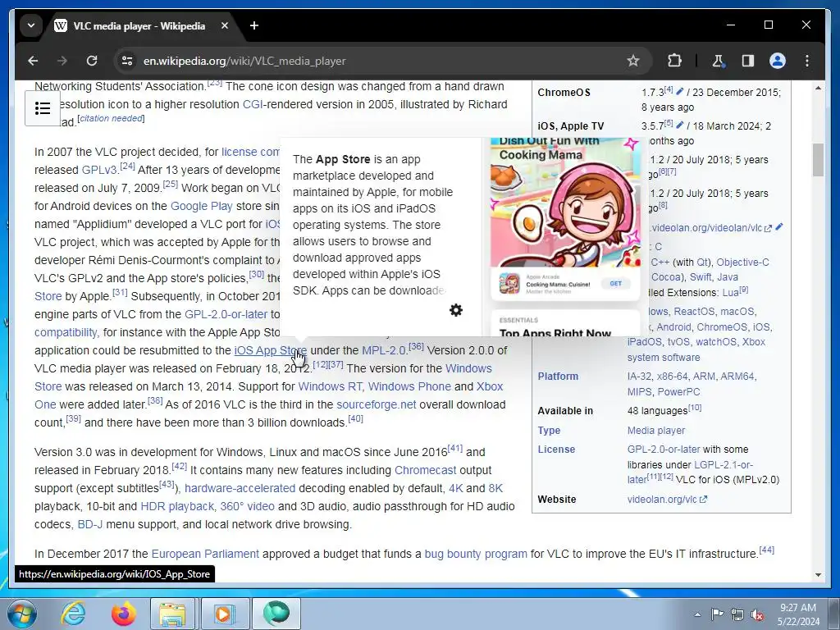
Task: Toggle the table of contents button
Action: point(43,108)
